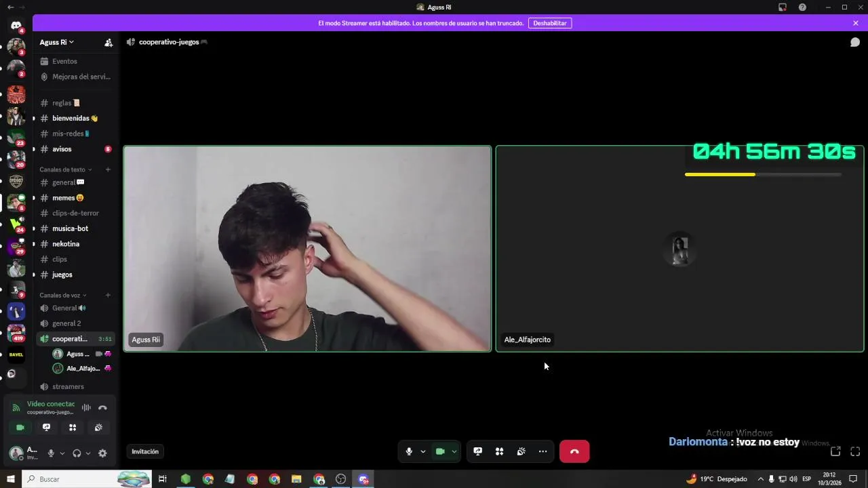The width and height of the screenshot is (868, 488).
Task: Open the create-invite icon beside Aguss Ri
Action: [x=108, y=42]
